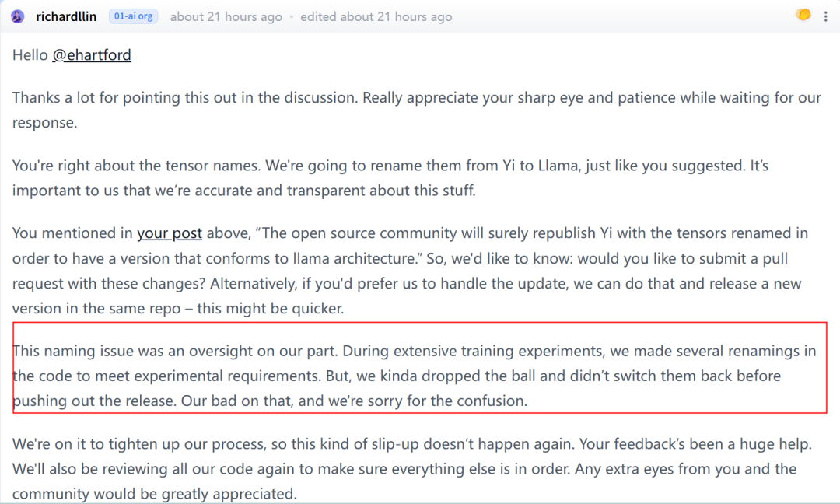This screenshot has width=840, height=504.
Task: Click the "Hello" greeting word
Action: pos(30,55)
